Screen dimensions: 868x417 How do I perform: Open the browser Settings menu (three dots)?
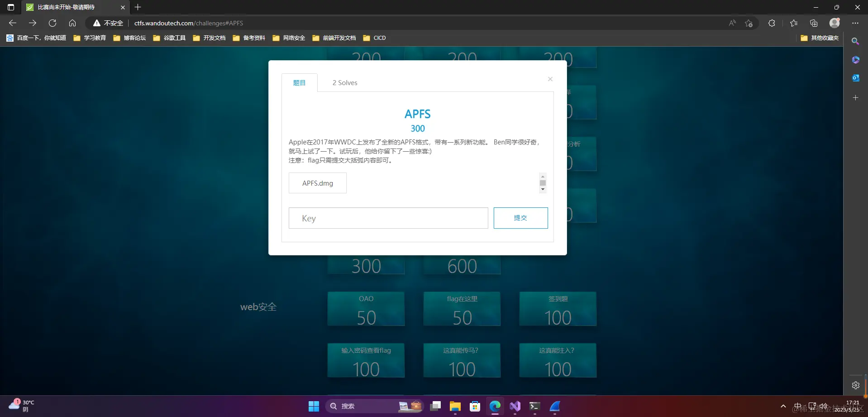pyautogui.click(x=856, y=23)
